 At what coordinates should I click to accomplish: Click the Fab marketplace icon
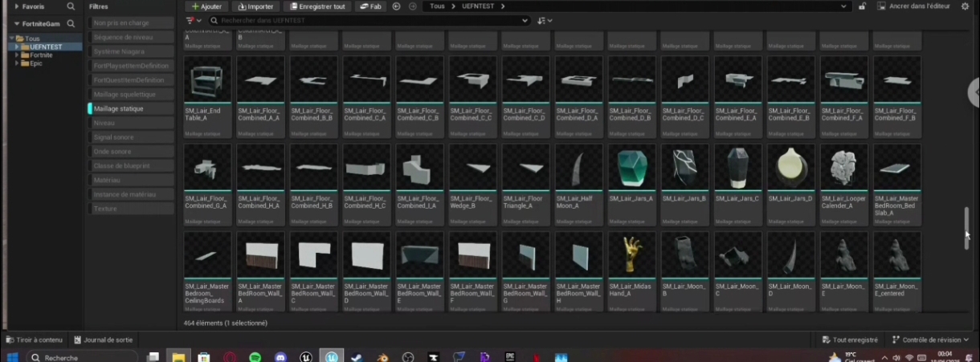click(363, 6)
